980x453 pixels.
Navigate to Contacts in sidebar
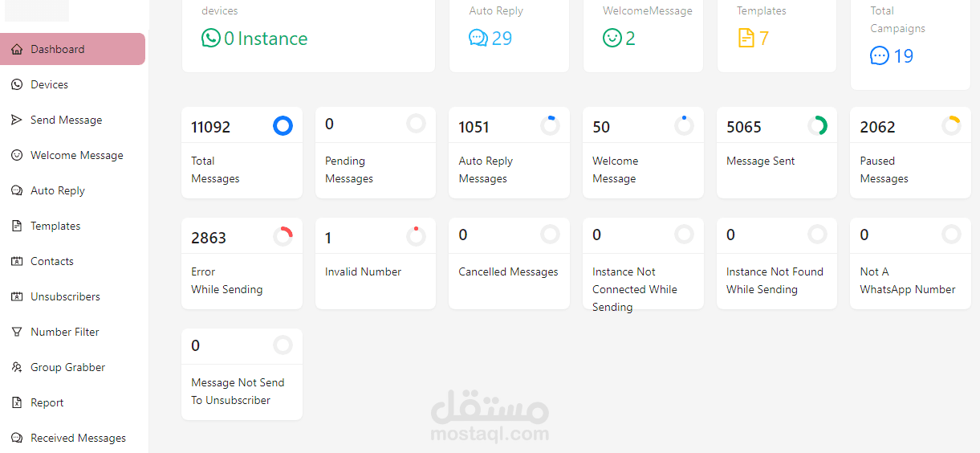[73, 261]
